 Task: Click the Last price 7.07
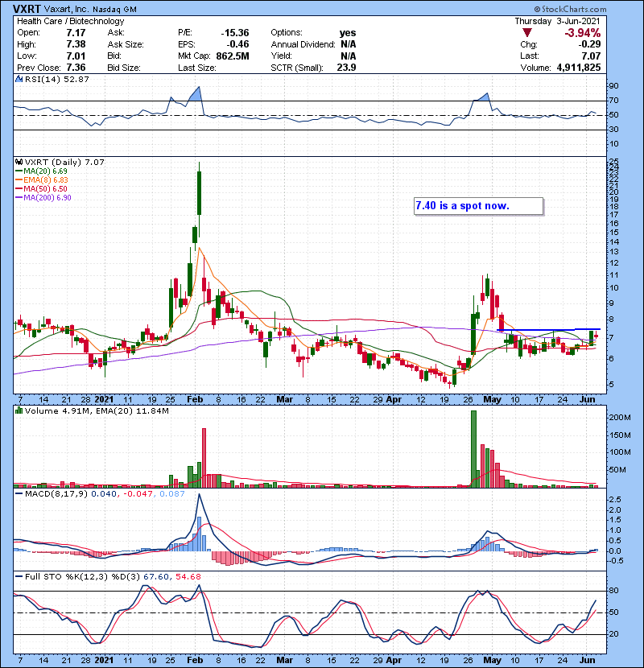click(x=591, y=56)
